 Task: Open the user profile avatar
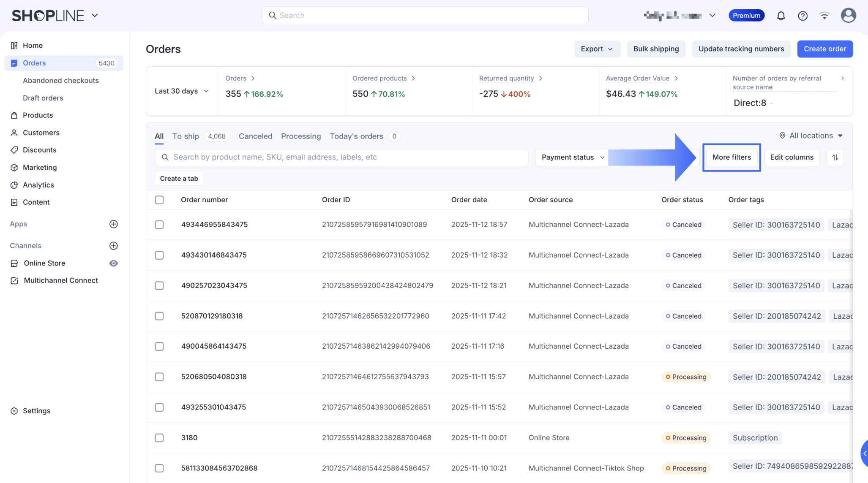coord(848,16)
